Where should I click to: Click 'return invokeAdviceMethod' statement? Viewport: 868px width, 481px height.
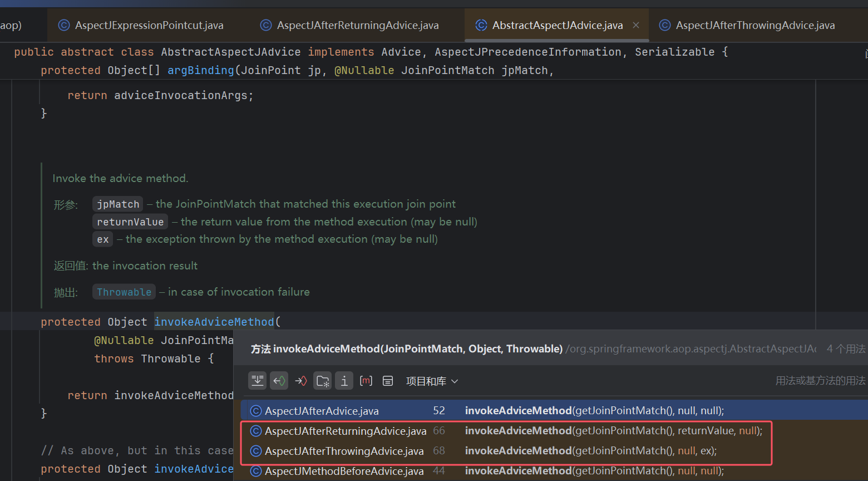[151, 395]
